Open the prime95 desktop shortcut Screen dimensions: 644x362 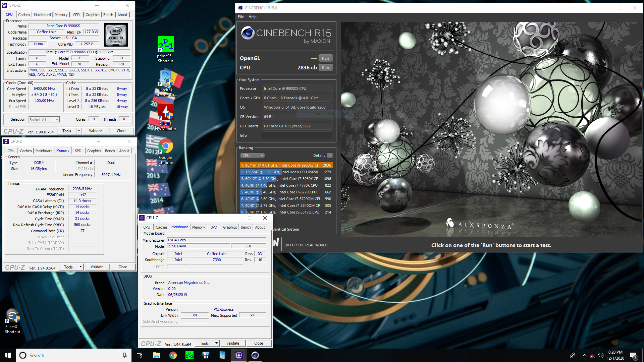pos(165,49)
